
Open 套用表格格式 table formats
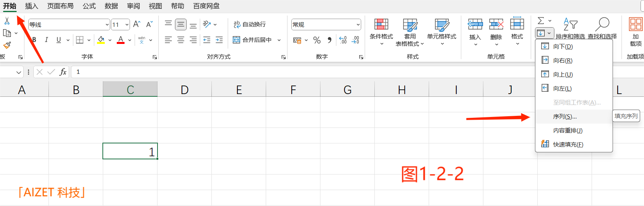(410, 32)
